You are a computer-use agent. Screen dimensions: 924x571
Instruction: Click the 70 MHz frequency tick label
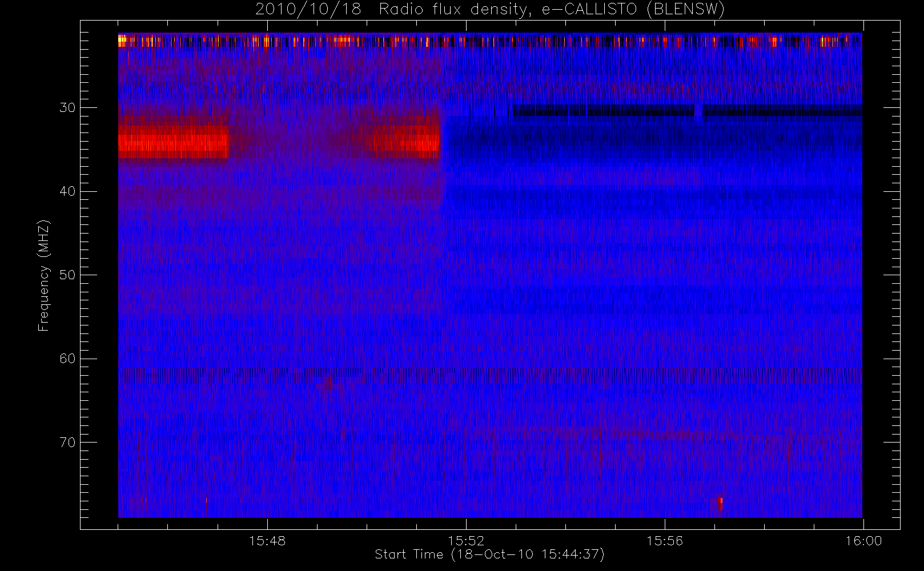pos(67,442)
